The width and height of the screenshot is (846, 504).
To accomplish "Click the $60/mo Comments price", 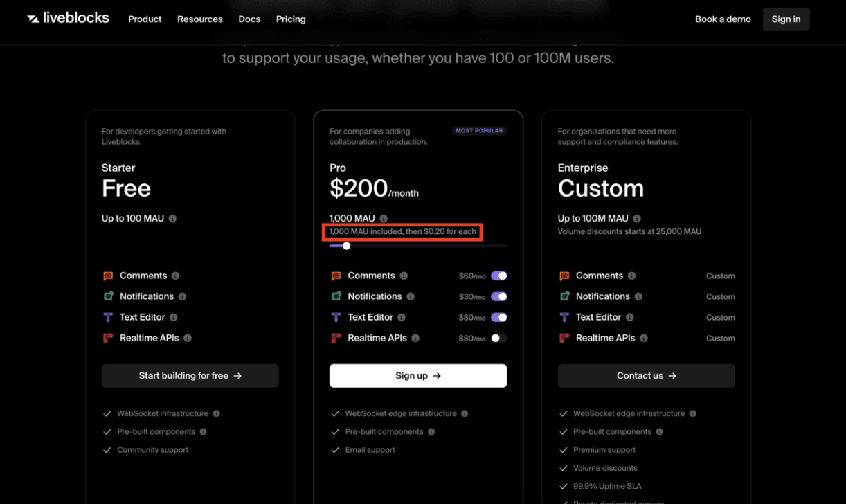I will click(x=472, y=276).
